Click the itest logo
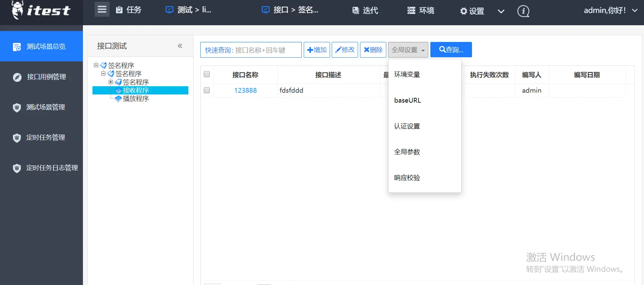 41,10
